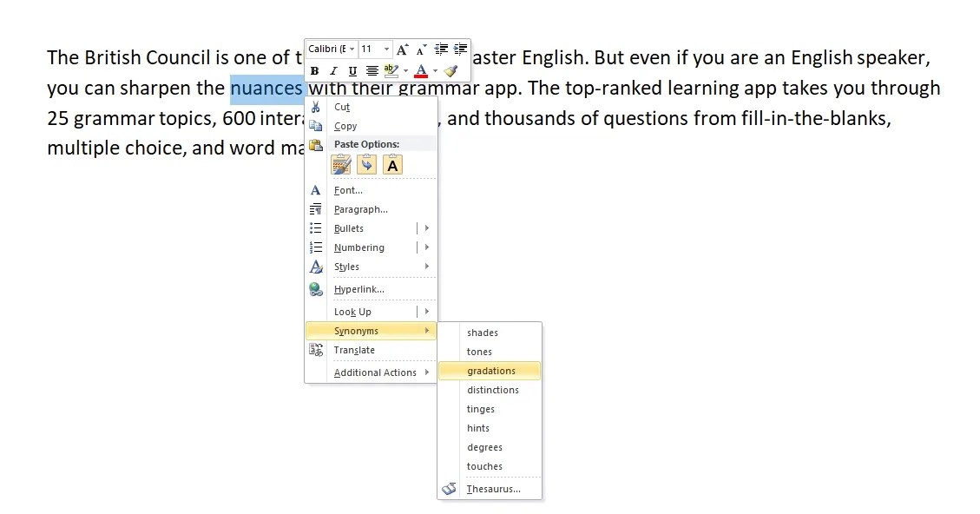Choose the Keep Text Only paste option
The height and width of the screenshot is (514, 980).
point(392,163)
